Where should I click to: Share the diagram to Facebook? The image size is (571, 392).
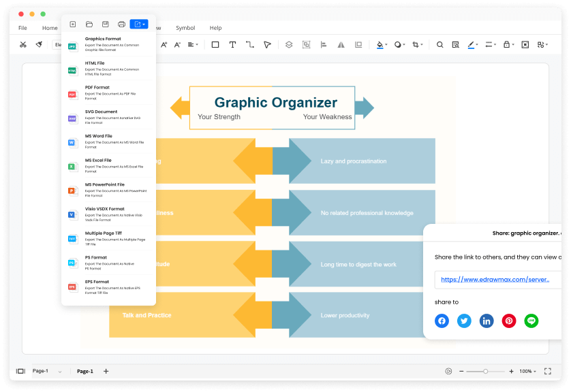[x=442, y=321]
